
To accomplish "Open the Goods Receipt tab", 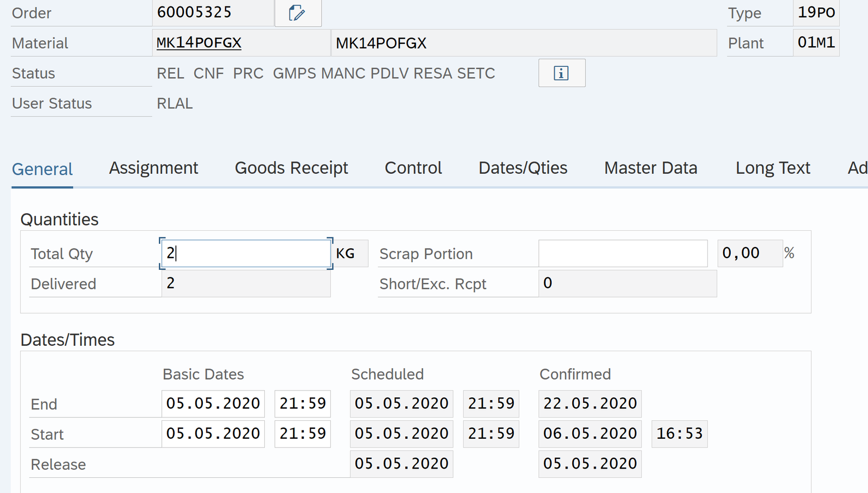I will click(x=291, y=168).
